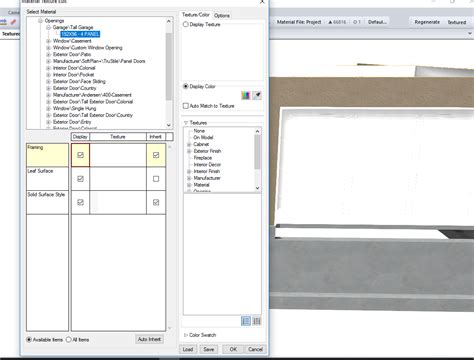The image size is (474, 360).
Task: Select None in the Textures list
Action: 199,131
